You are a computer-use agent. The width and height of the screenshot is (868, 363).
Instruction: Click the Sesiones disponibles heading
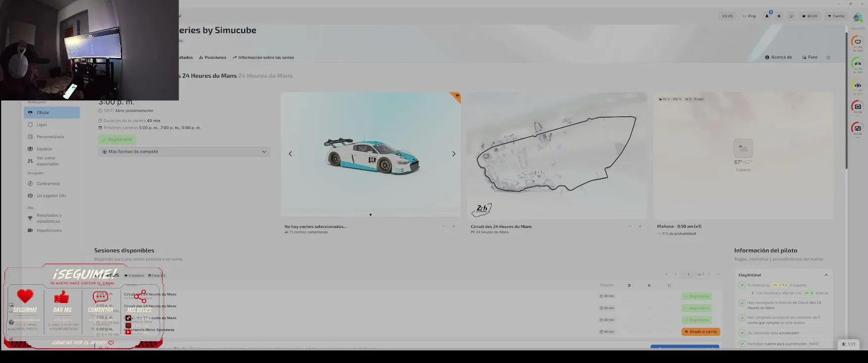click(124, 251)
